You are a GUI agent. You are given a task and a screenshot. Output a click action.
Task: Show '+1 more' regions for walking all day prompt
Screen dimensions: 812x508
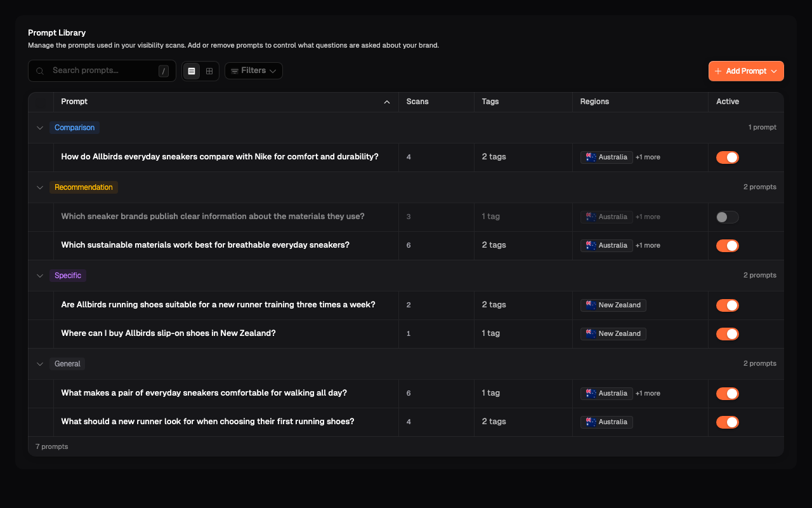pos(648,394)
